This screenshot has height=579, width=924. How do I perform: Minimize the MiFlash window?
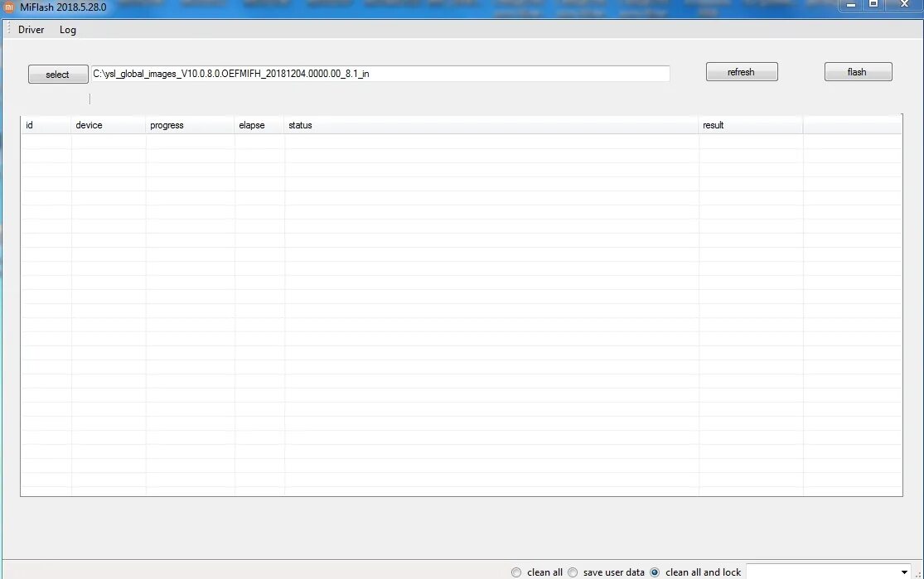coord(851,5)
